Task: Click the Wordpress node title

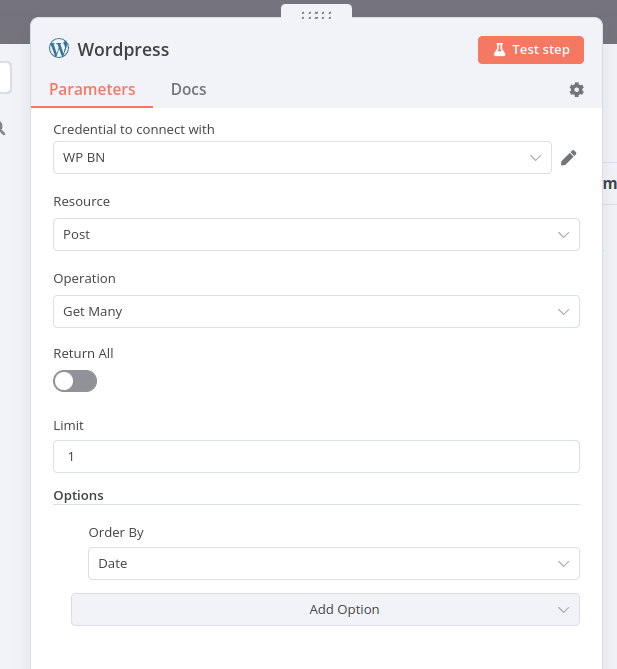Action: pos(123,49)
